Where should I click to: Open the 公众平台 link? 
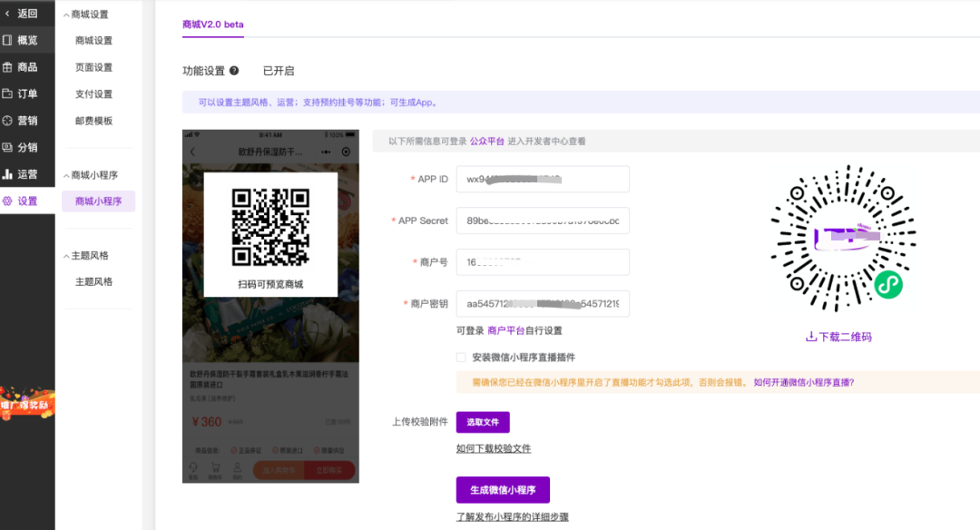tap(487, 142)
